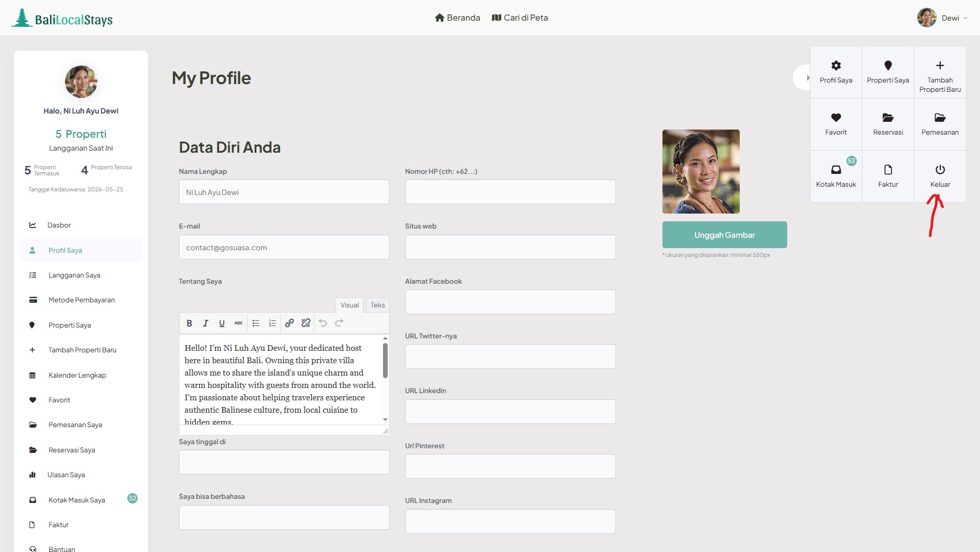This screenshot has height=552, width=980.
Task: Open Reservasi Saya in sidebar
Action: tap(81, 450)
